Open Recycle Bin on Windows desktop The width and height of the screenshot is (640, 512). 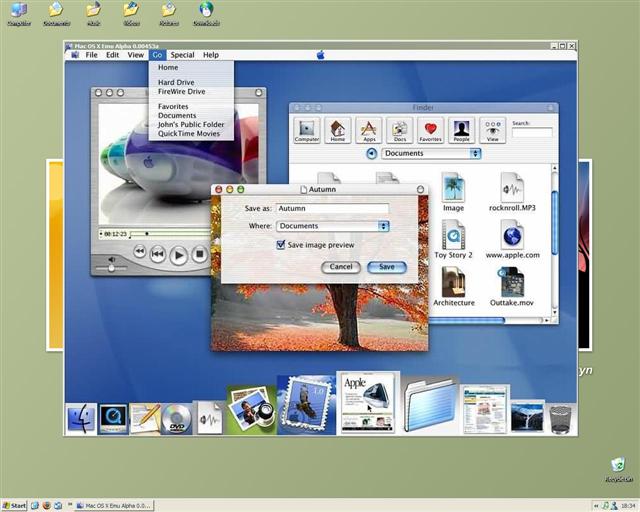pos(619,470)
